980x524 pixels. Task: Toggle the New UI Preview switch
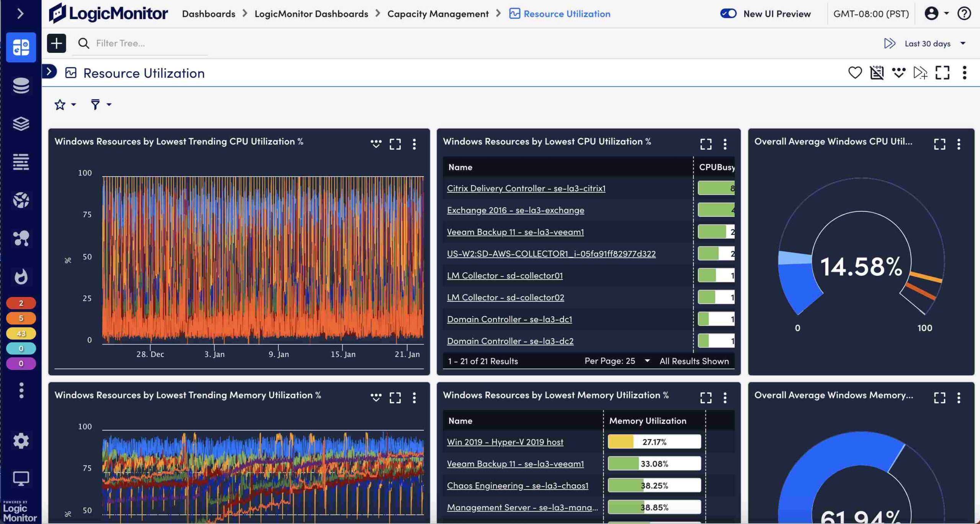[x=728, y=14]
